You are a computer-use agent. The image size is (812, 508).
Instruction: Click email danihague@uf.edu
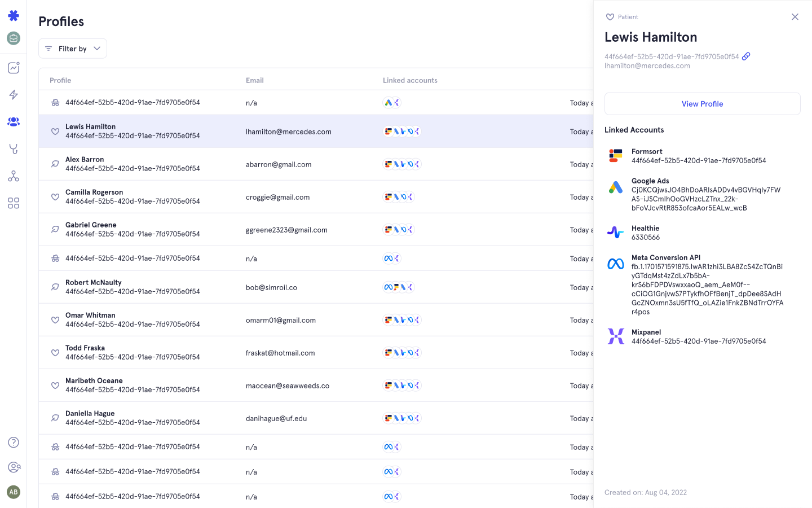pyautogui.click(x=276, y=419)
